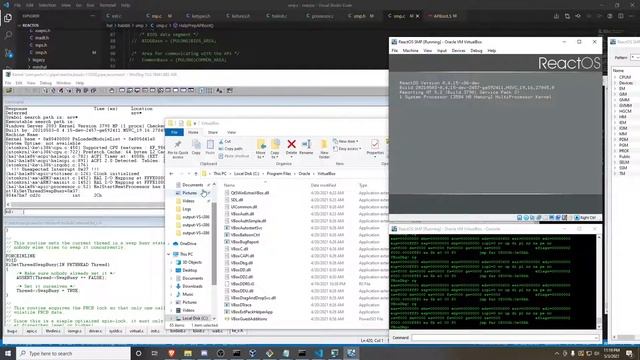The width and height of the screenshot is (640, 360).
Task: Open WinDbg Debug menu
Action: click(x=46, y=83)
